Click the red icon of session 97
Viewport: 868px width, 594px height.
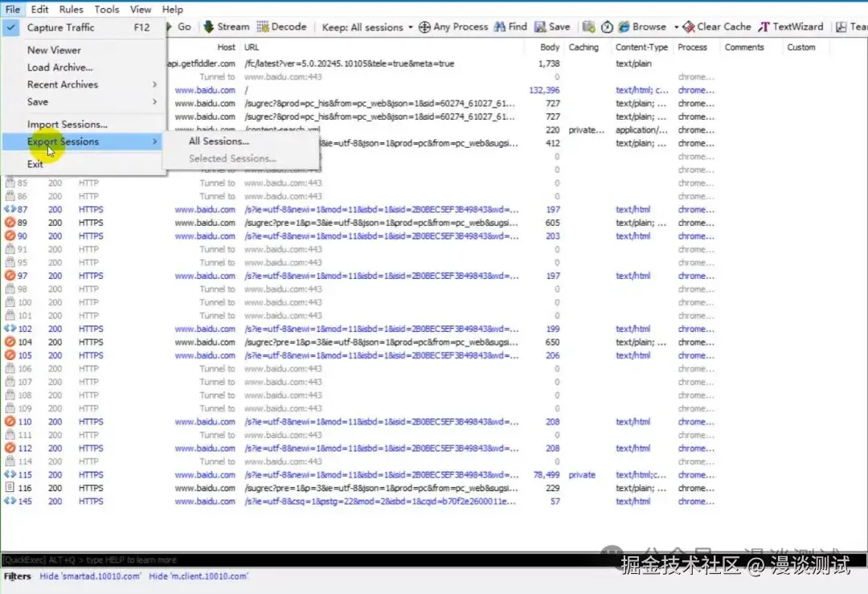tap(10, 275)
